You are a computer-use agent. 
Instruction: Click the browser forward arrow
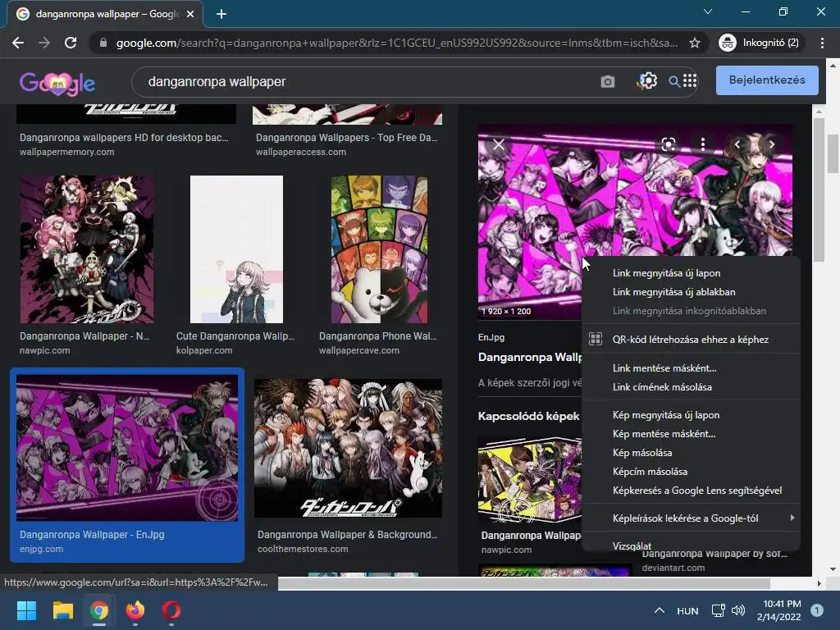pyautogui.click(x=44, y=43)
